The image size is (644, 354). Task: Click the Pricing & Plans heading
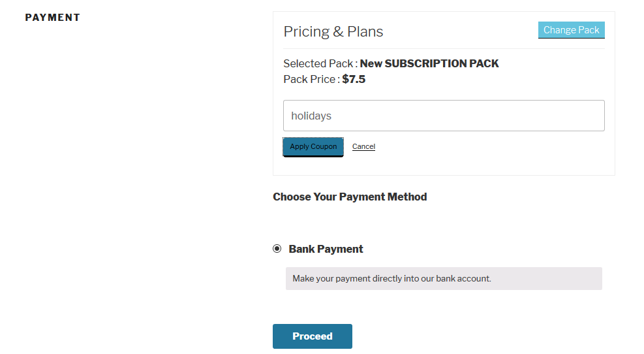tap(333, 31)
